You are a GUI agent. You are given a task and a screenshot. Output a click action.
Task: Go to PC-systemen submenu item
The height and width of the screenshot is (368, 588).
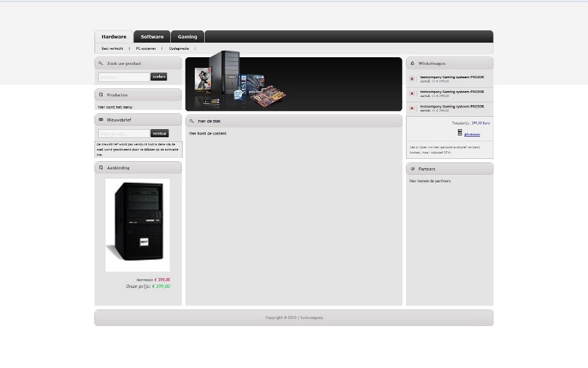pos(146,48)
